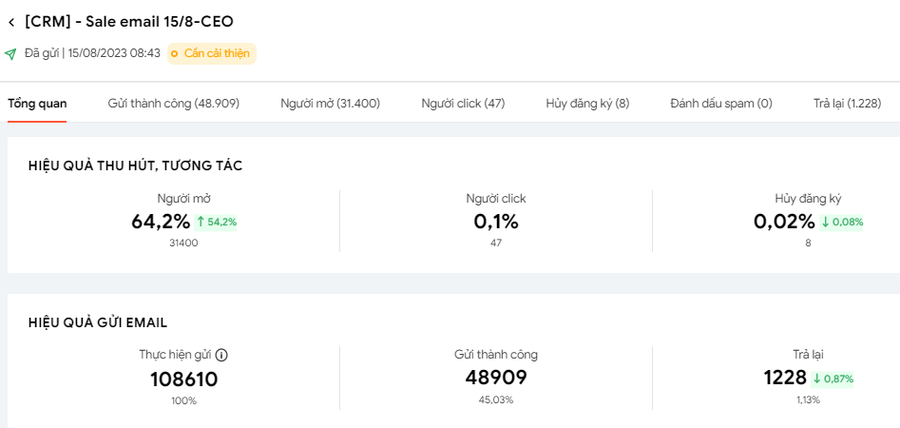Viewport: 900px width, 428px height.
Task: Click the 1,13% bounce percentage
Action: 808,400
